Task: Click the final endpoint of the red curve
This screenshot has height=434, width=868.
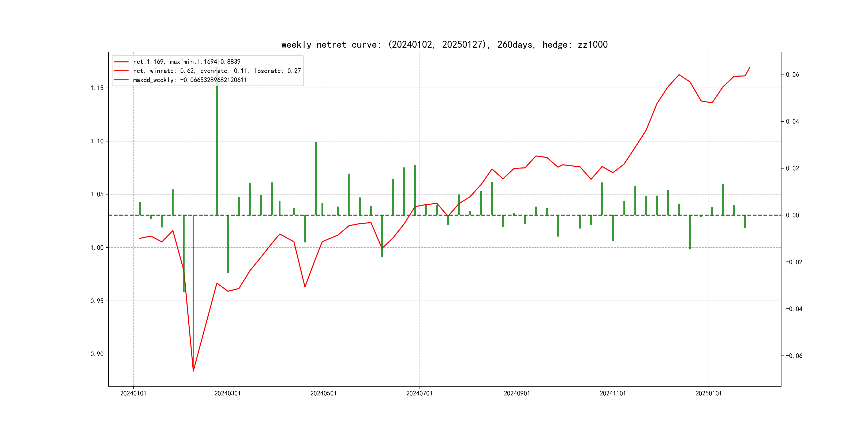Action: [x=750, y=67]
